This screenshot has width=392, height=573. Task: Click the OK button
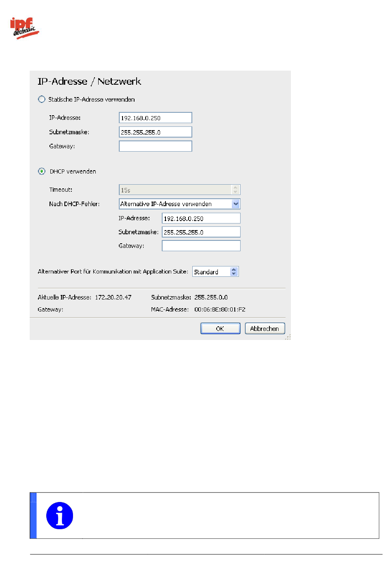click(x=220, y=328)
